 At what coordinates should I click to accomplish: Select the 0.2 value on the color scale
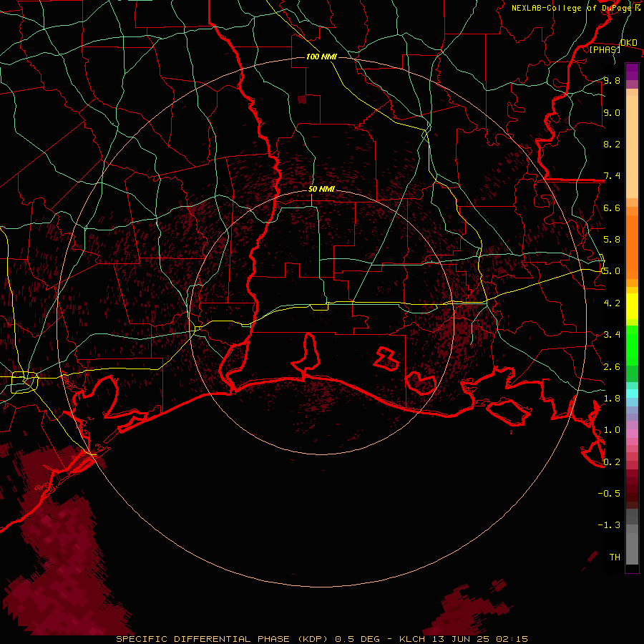pyautogui.click(x=612, y=462)
